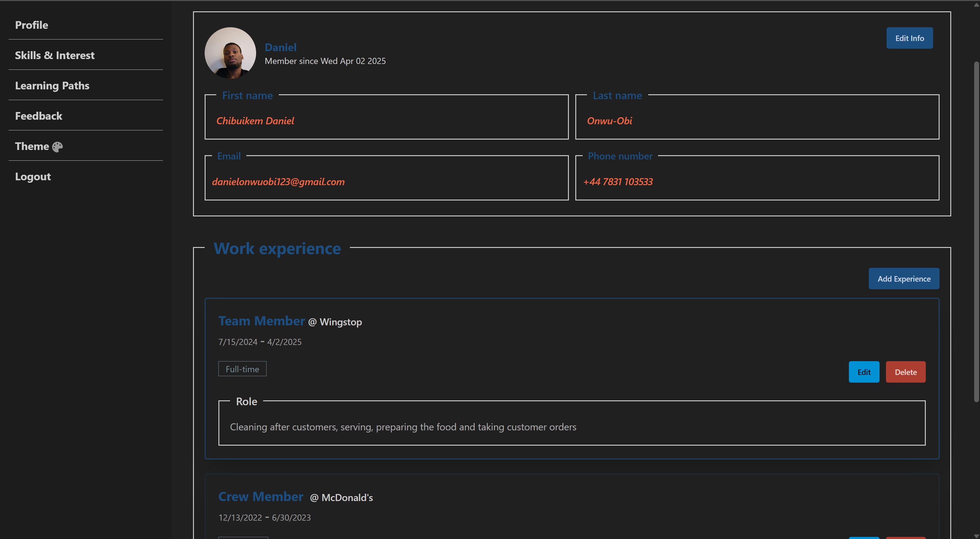Open the Feedback page

click(38, 116)
